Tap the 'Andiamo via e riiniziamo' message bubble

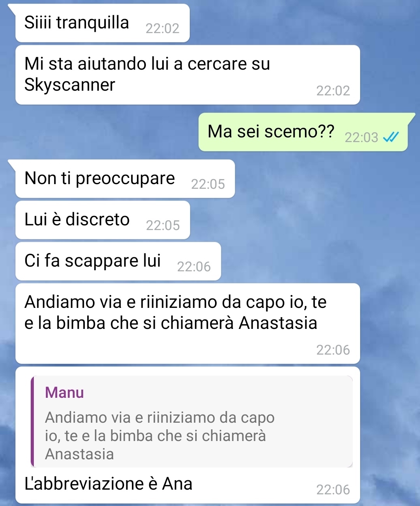(x=187, y=324)
